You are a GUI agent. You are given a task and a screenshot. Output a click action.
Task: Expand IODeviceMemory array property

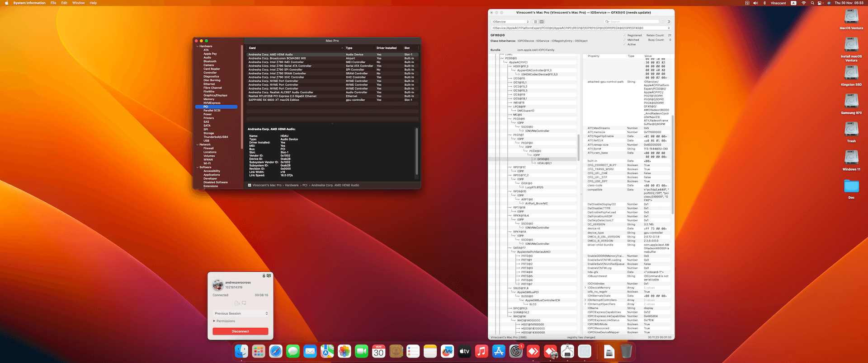click(585, 288)
